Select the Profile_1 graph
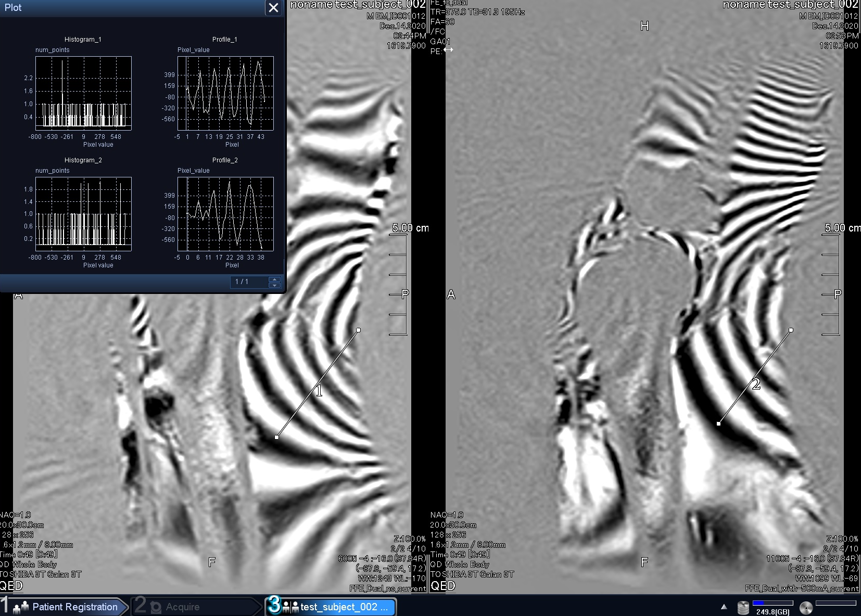The image size is (861, 616). [x=225, y=93]
